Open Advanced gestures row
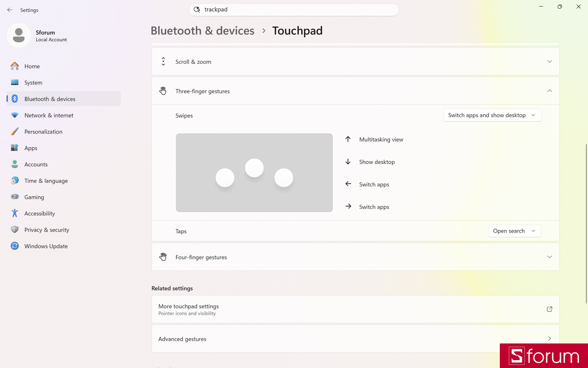The image size is (588, 368). point(355,339)
